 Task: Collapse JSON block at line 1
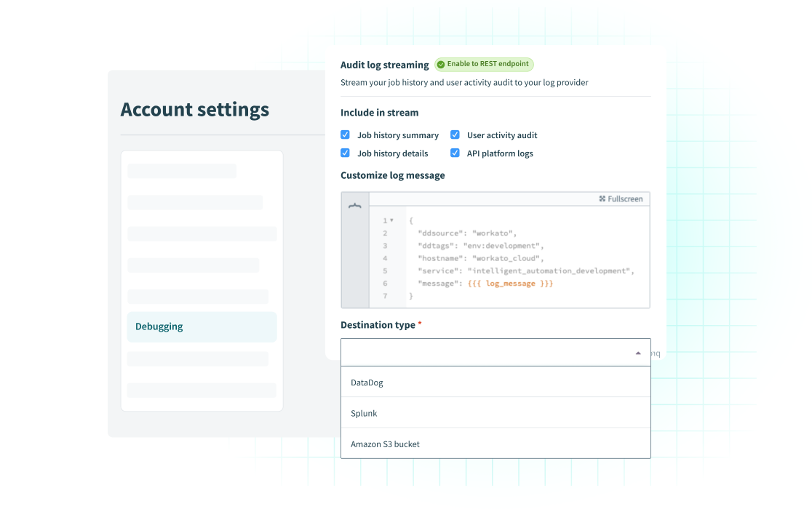[392, 220]
